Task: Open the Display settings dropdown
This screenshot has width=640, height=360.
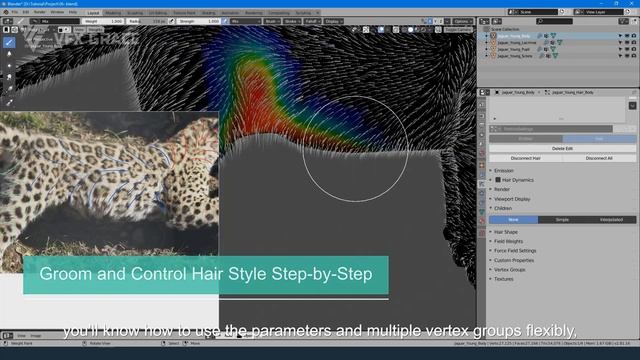Action: pos(333,21)
